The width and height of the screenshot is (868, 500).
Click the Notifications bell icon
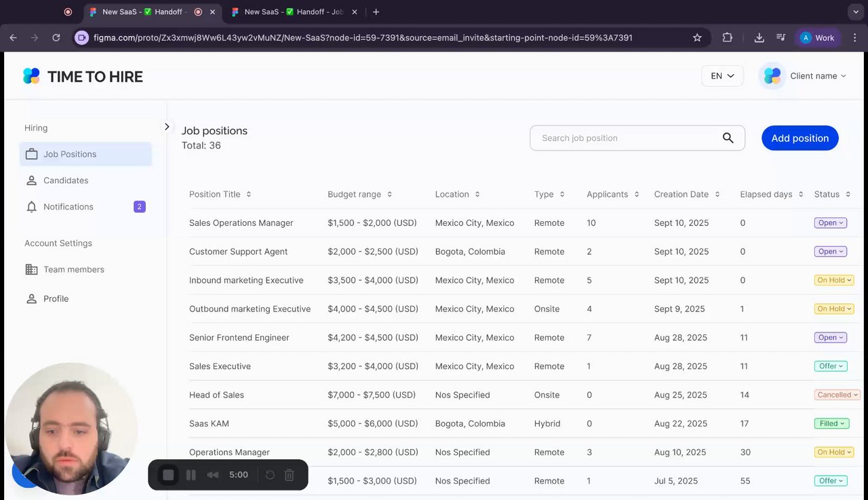tap(31, 207)
